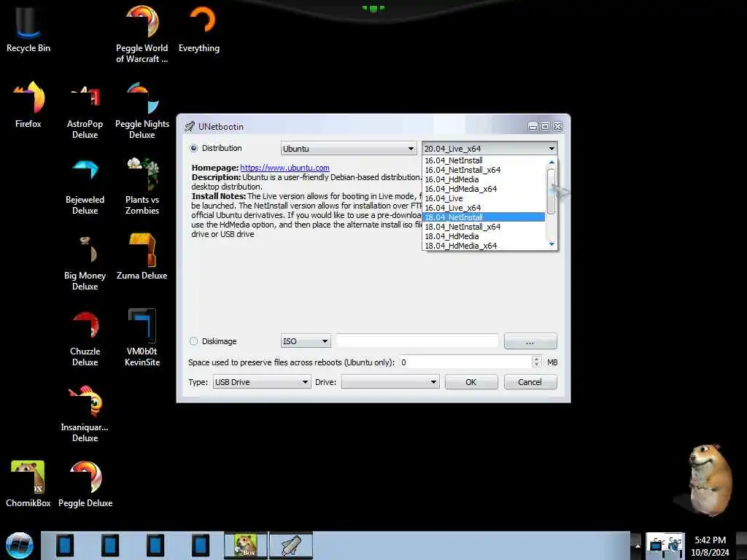Viewport: 747px width, 560px height.
Task: Click the Cancel button
Action: (x=530, y=382)
